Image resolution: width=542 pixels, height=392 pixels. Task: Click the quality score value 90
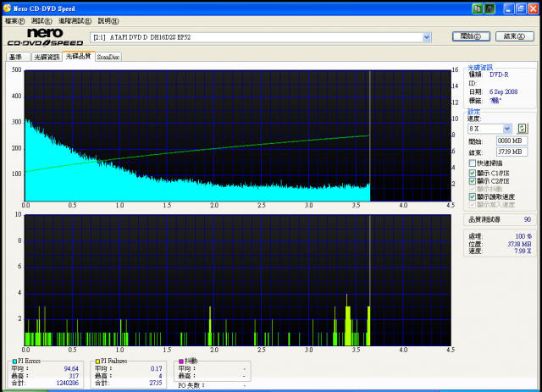click(527, 219)
